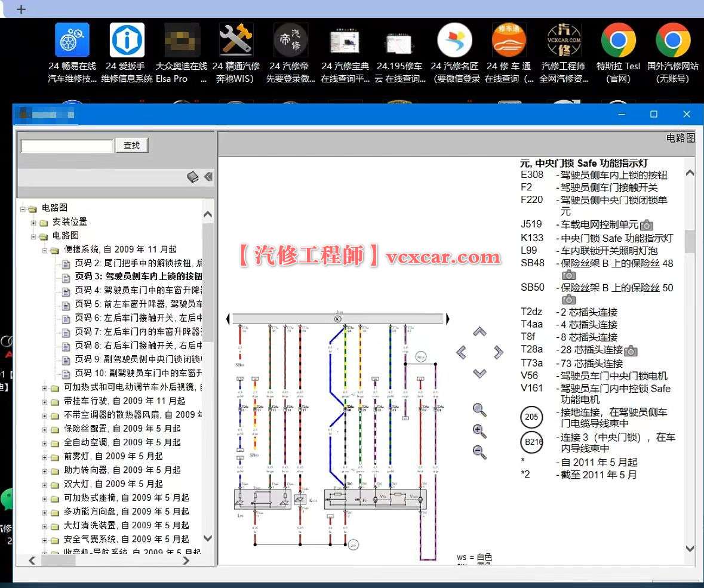
Task: Click the search input field
Action: (66, 145)
